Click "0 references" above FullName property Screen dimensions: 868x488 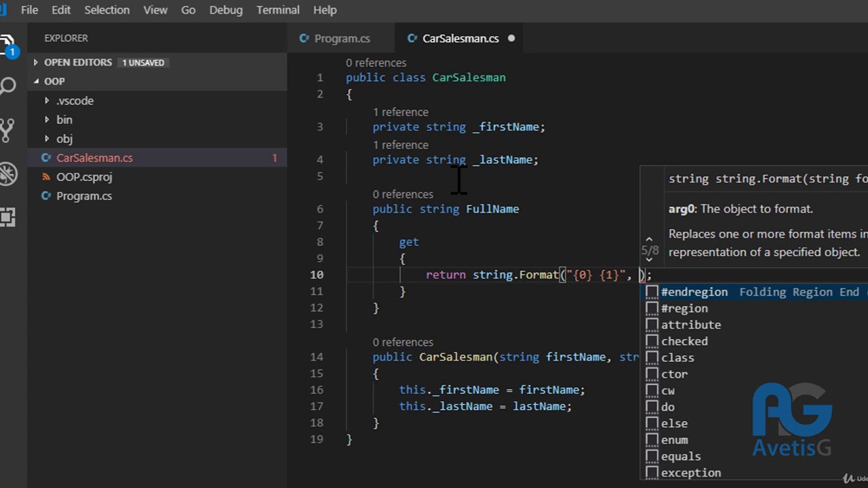coord(403,195)
